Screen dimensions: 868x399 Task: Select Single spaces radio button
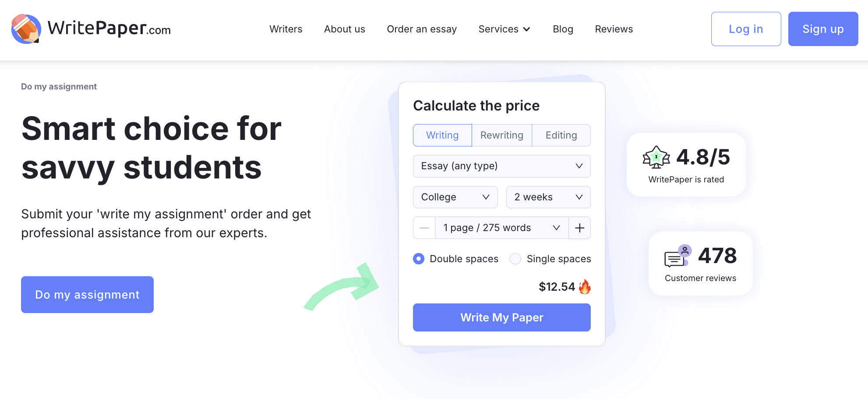(515, 259)
